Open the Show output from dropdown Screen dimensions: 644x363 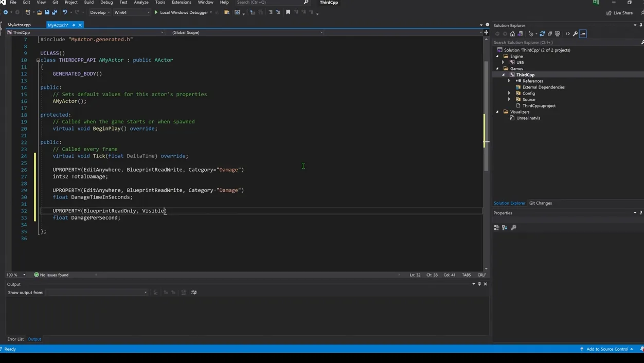click(x=97, y=293)
